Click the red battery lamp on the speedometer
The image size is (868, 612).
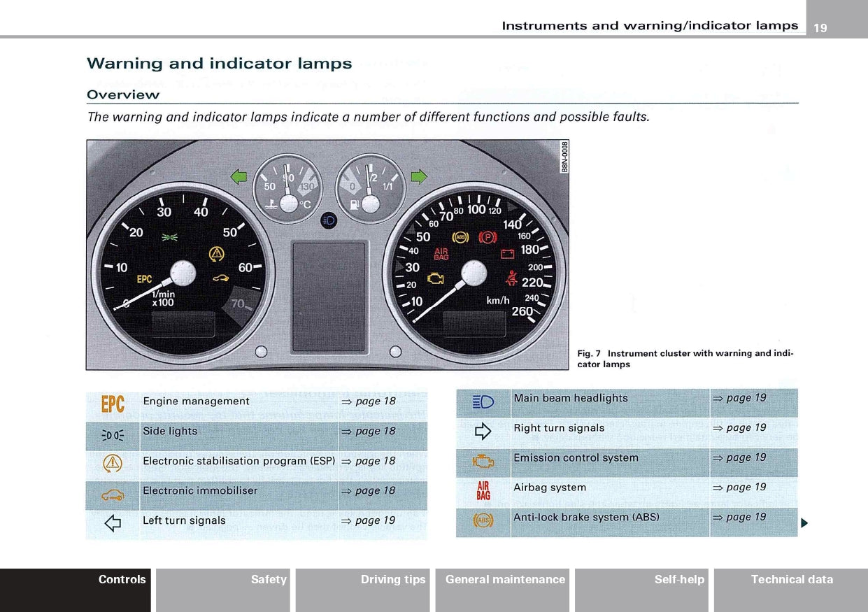pos(507,253)
